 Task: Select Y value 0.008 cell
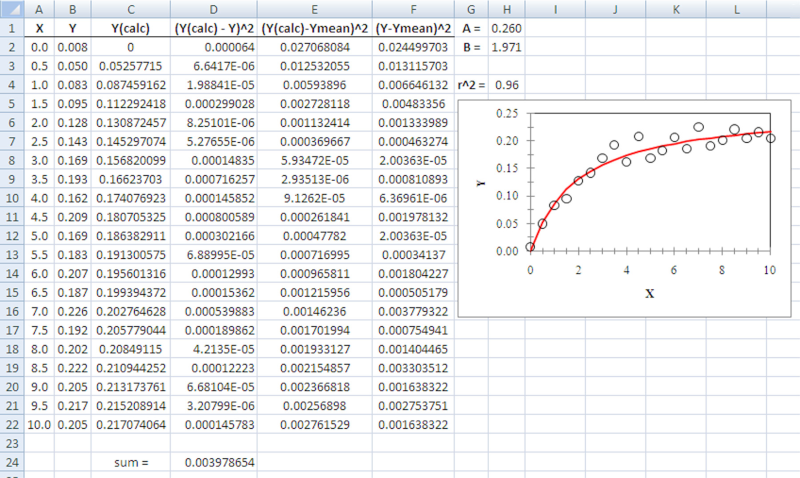tap(73, 47)
